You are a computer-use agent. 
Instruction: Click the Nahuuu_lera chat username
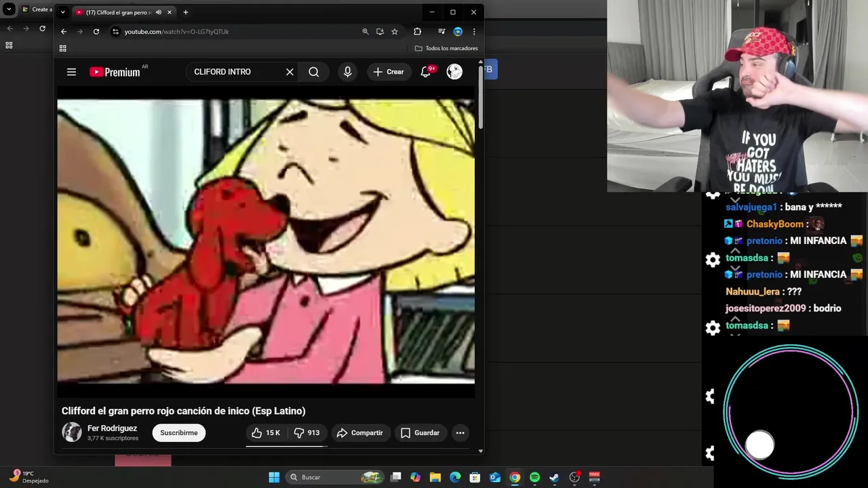pyautogui.click(x=753, y=291)
